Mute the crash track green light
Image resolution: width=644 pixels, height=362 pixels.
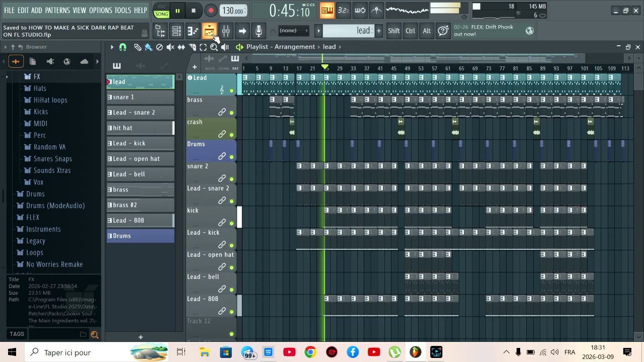point(231,135)
